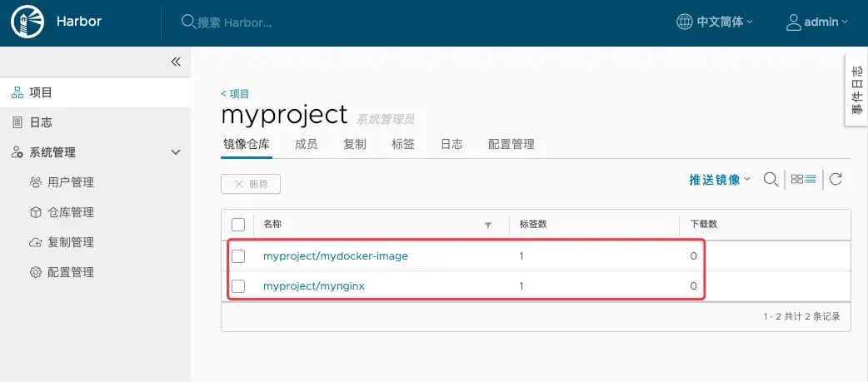Click the globe language icon

[x=684, y=22]
